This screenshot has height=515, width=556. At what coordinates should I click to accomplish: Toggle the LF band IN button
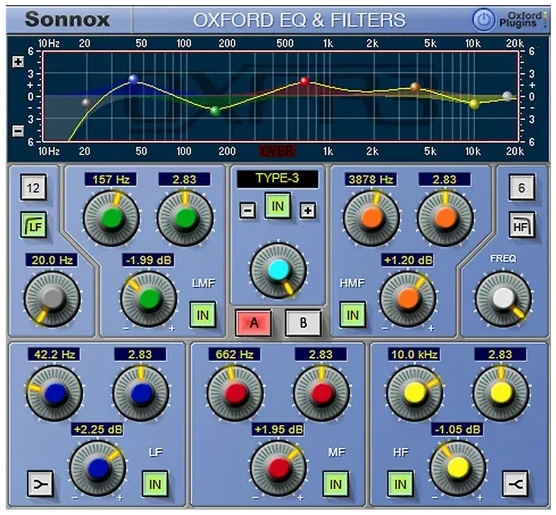tap(155, 484)
